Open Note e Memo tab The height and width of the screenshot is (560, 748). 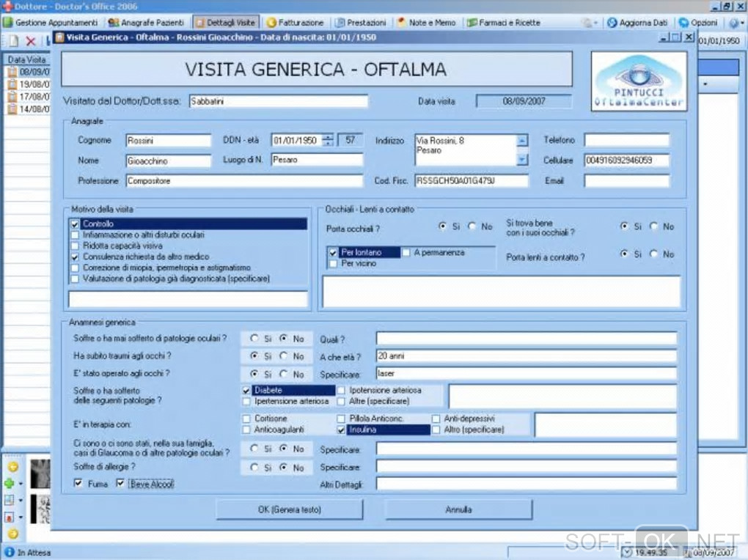tap(427, 23)
